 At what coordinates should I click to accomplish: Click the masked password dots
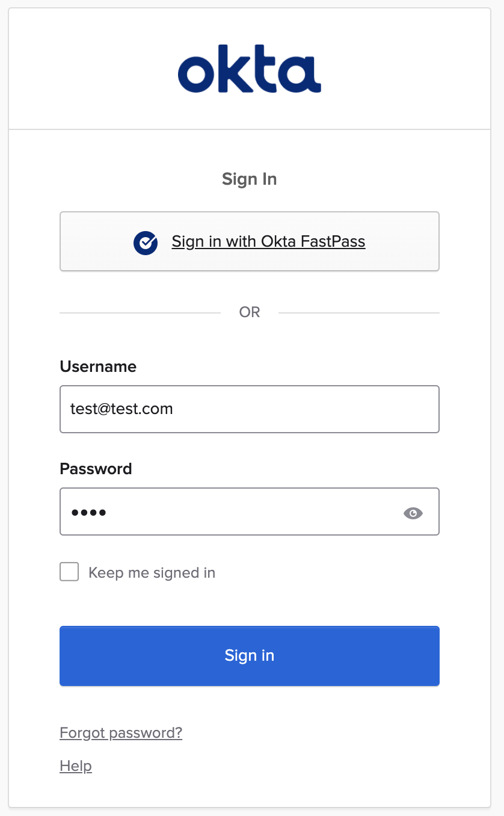[x=88, y=513]
